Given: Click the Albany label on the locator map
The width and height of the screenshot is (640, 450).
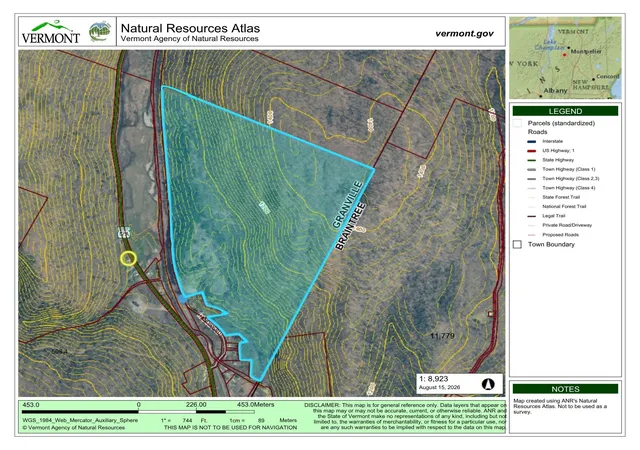Looking at the screenshot, I should [555, 90].
